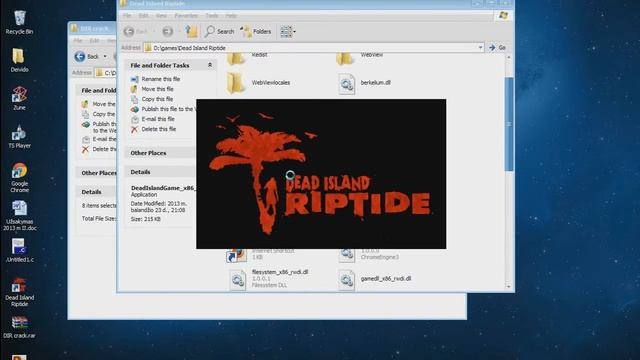This screenshot has width=640, height=360.
Task: Collapse Details panel in DIR crack window
Action: (x=96, y=192)
